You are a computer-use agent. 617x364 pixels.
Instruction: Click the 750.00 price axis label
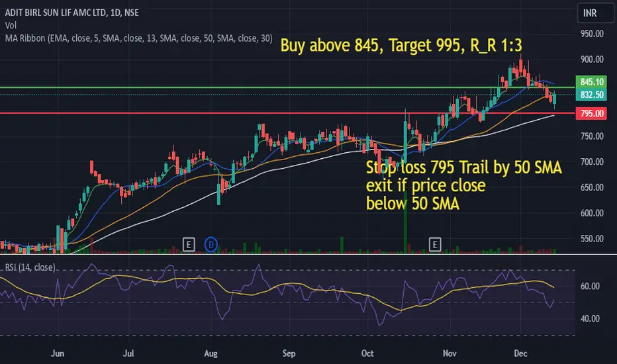pyautogui.click(x=592, y=136)
